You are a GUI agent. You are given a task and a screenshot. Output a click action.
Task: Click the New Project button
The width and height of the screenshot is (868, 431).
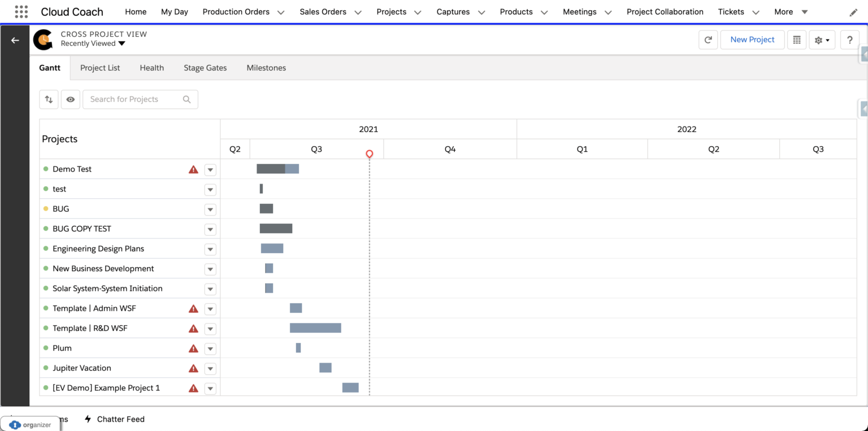click(752, 40)
